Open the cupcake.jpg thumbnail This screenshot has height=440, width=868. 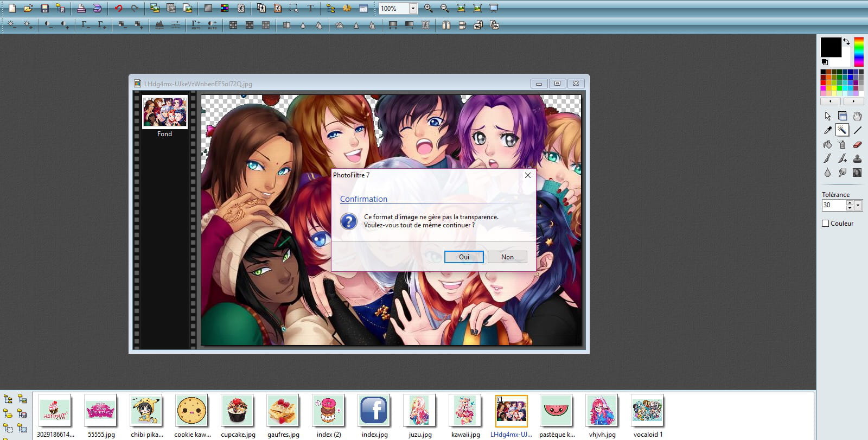click(237, 411)
